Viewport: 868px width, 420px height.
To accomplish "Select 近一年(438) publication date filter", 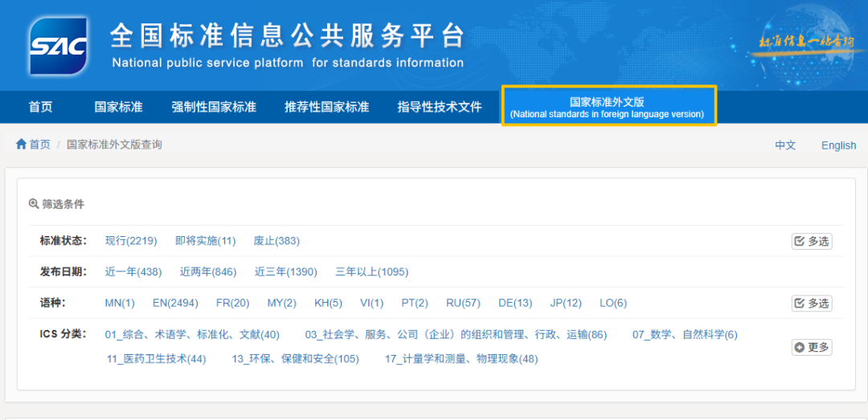I will [x=133, y=272].
